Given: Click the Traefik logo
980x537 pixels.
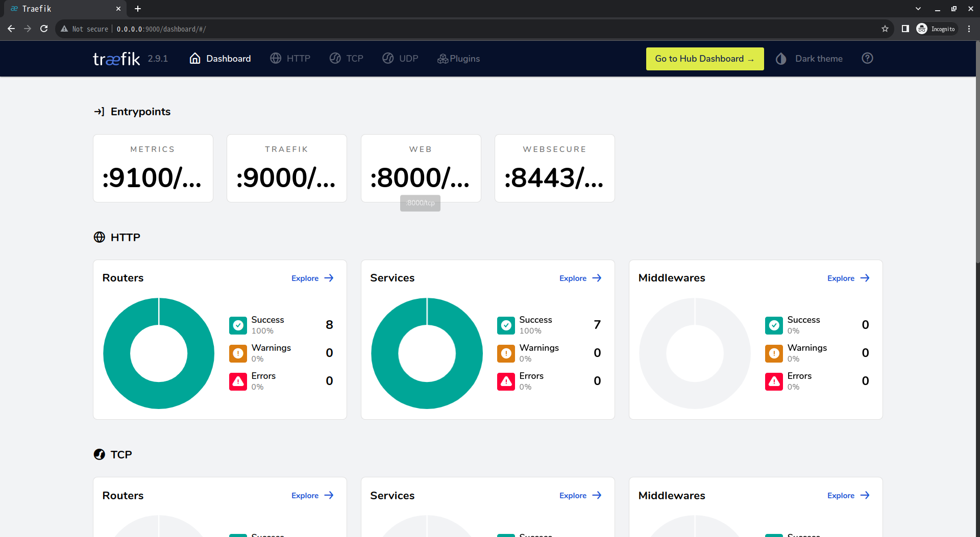Looking at the screenshot, I should pos(116,59).
